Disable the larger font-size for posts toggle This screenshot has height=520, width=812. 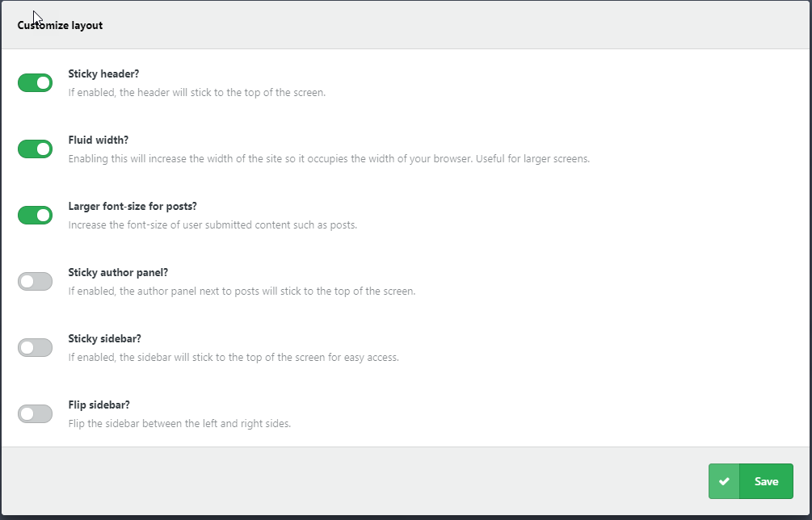pos(35,215)
